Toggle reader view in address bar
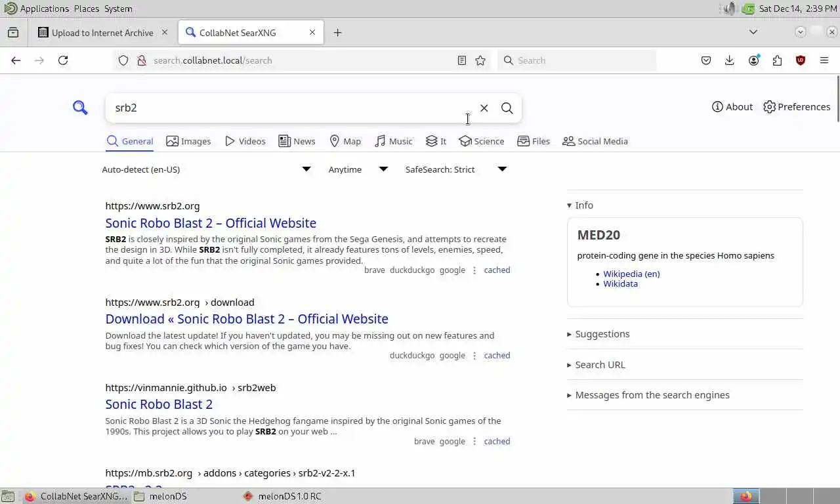 [462, 60]
